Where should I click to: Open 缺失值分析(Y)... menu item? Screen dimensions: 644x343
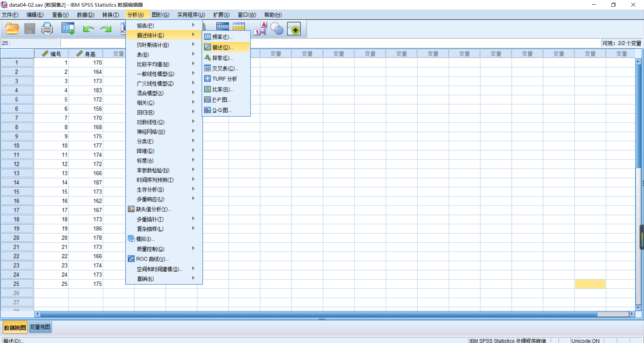point(164,209)
